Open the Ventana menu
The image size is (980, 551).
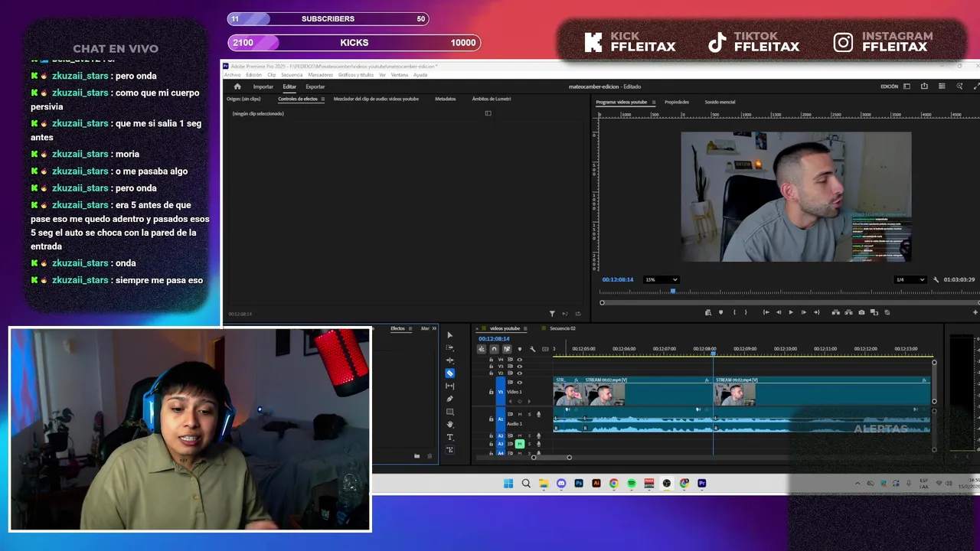pyautogui.click(x=400, y=75)
